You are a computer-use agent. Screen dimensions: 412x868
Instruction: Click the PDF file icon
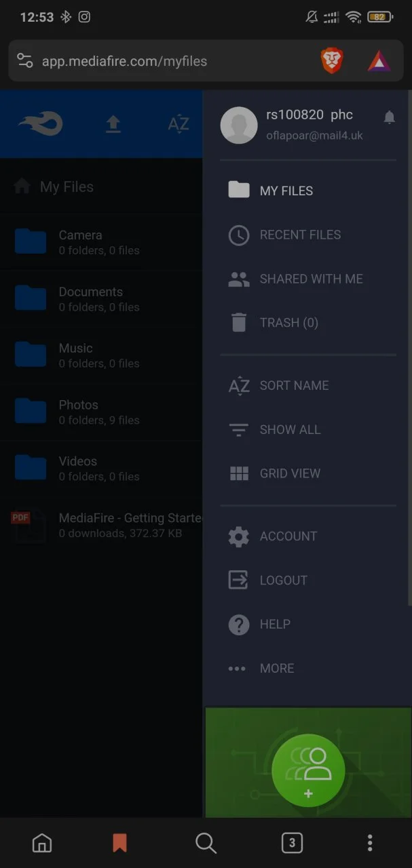(29, 526)
